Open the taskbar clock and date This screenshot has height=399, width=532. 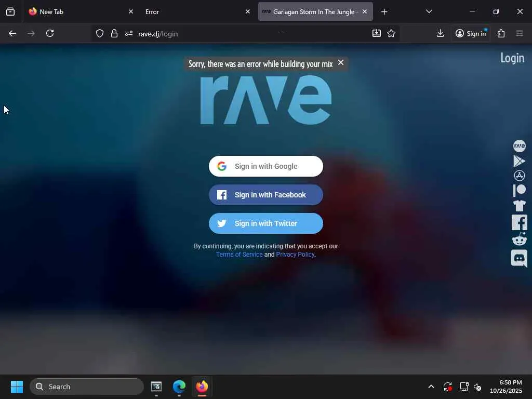click(x=506, y=387)
